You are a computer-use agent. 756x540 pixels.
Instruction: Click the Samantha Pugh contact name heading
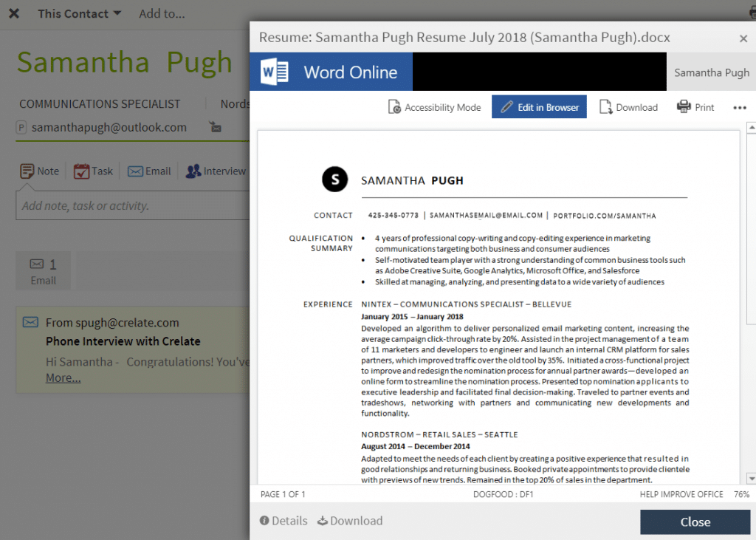click(124, 62)
